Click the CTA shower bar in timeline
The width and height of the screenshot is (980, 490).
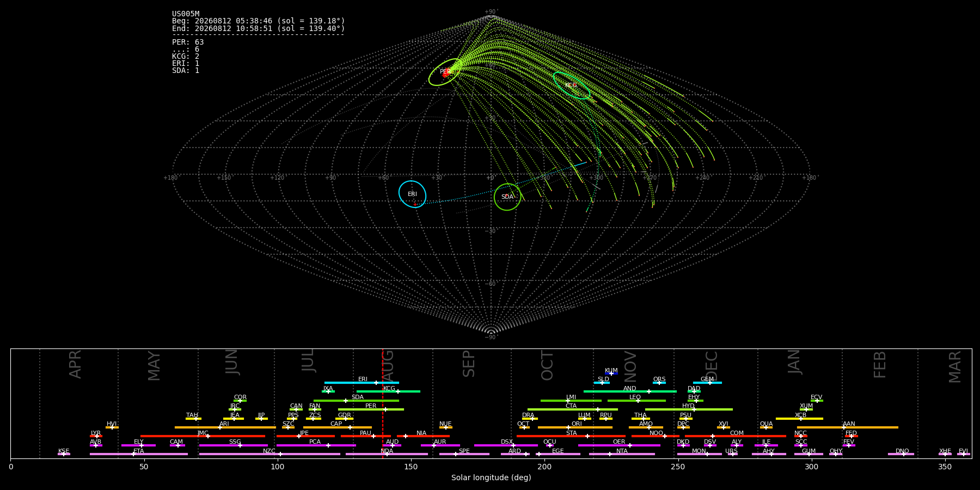(573, 409)
